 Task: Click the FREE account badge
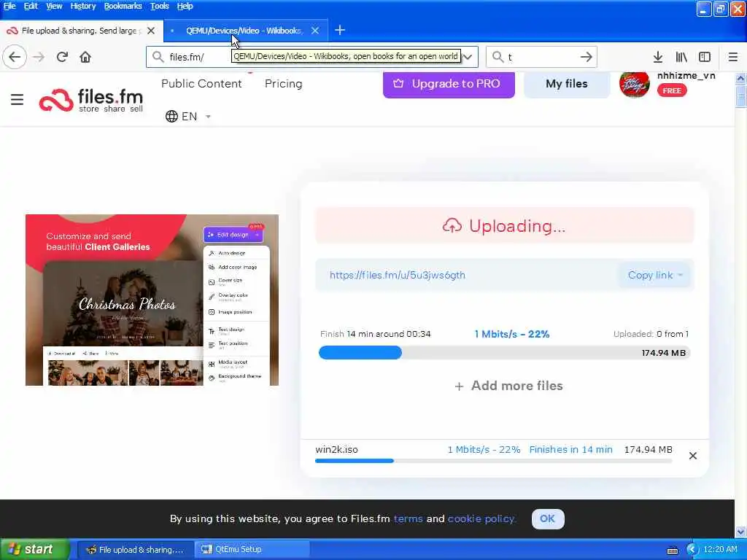click(x=672, y=90)
